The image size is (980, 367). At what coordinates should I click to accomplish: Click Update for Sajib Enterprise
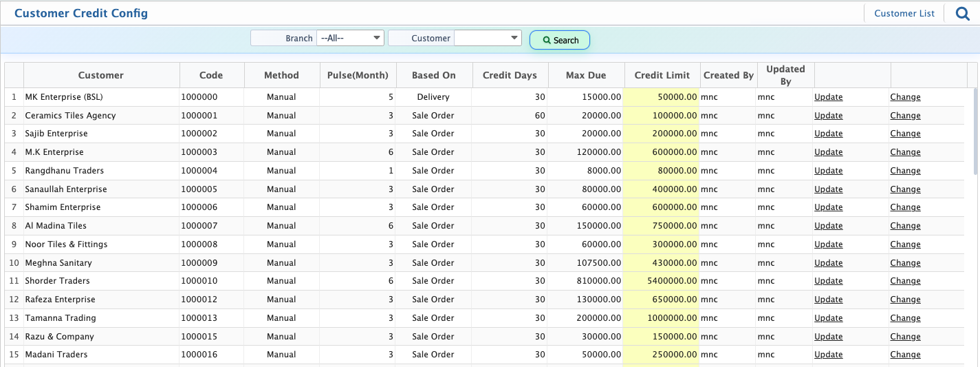pos(829,134)
